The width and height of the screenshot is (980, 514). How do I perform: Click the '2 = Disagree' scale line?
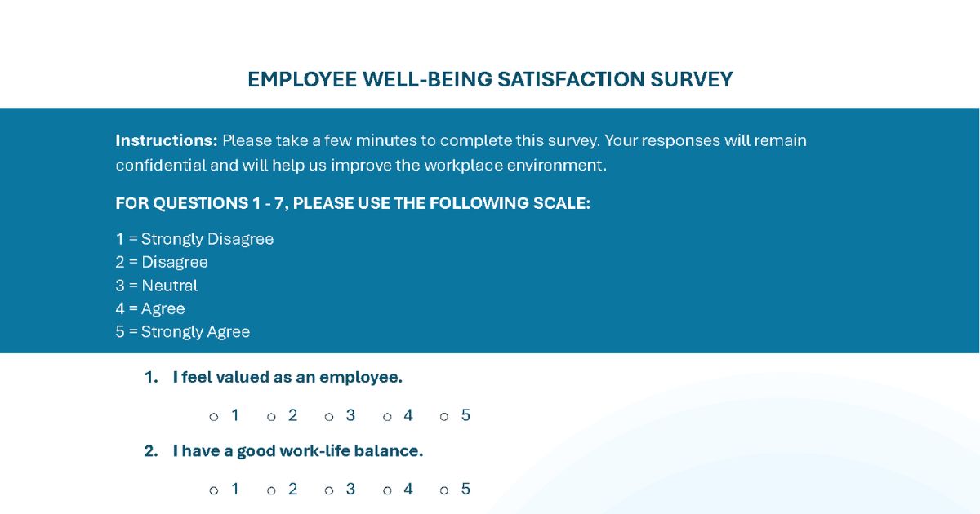pos(162,262)
